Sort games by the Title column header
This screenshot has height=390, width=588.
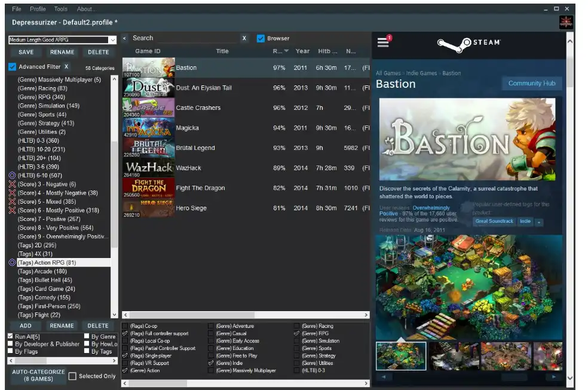point(222,51)
